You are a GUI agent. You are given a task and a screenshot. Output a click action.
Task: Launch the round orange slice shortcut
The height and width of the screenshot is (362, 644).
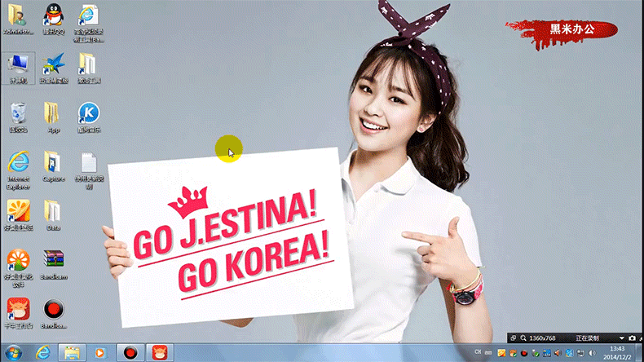[18, 268]
